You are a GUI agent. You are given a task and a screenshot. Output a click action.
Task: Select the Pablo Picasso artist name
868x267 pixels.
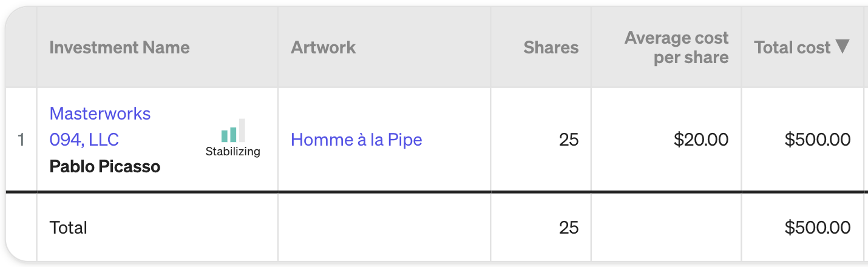(105, 166)
